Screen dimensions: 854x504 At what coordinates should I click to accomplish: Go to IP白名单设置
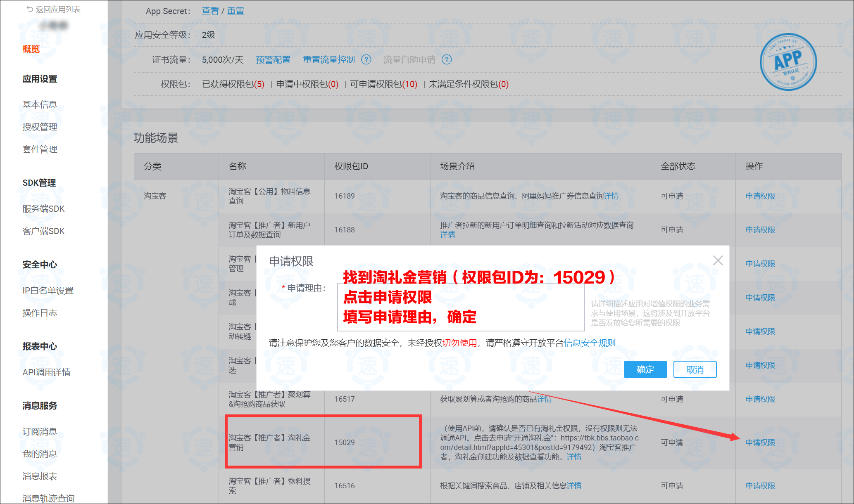48,291
